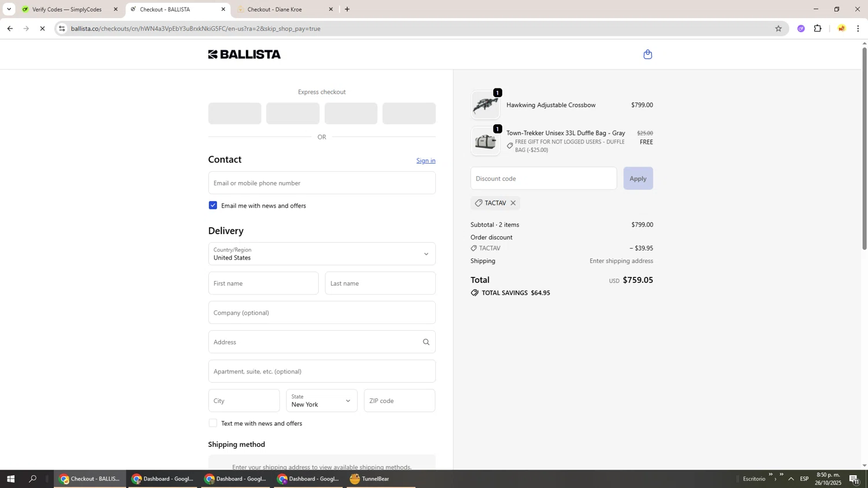Click the purple extension icon in toolbar

(x=801, y=28)
